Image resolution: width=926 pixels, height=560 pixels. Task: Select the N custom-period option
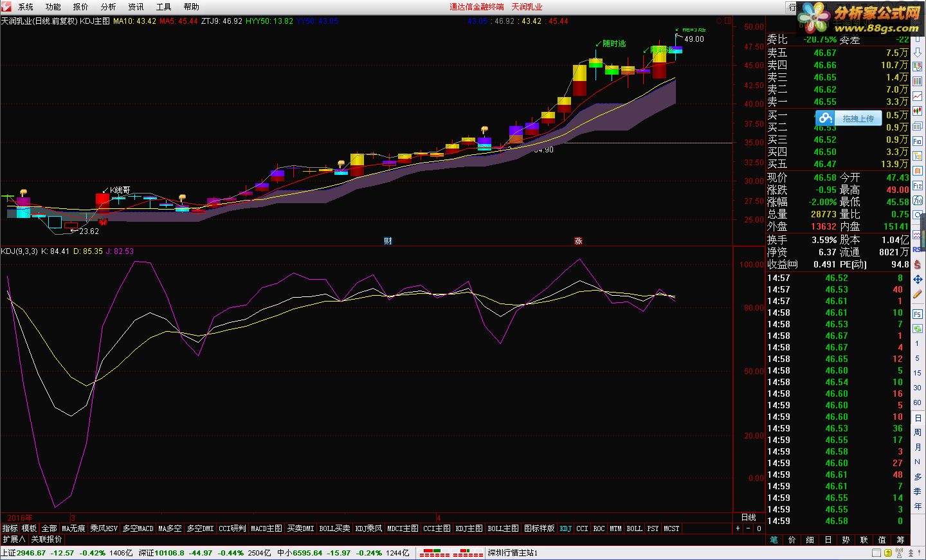coord(918,461)
